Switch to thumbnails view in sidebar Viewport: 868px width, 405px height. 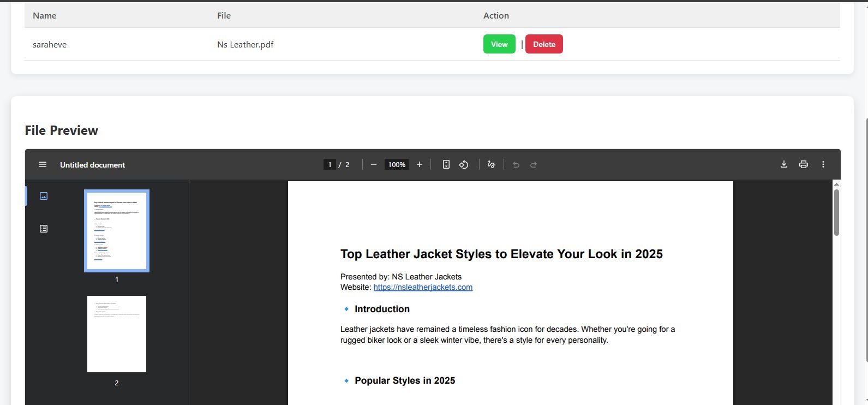point(44,196)
